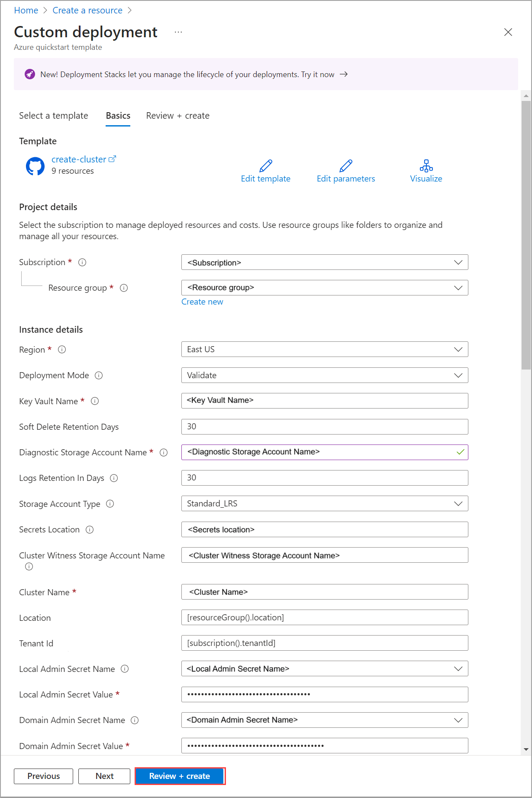Switch to the Select a template tab
This screenshot has width=532, height=798.
[54, 116]
